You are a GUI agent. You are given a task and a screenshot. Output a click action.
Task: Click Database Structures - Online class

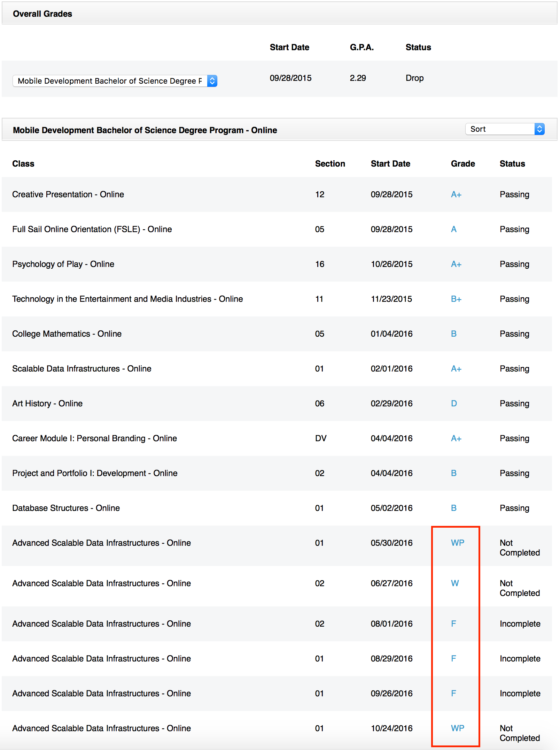[x=66, y=508]
